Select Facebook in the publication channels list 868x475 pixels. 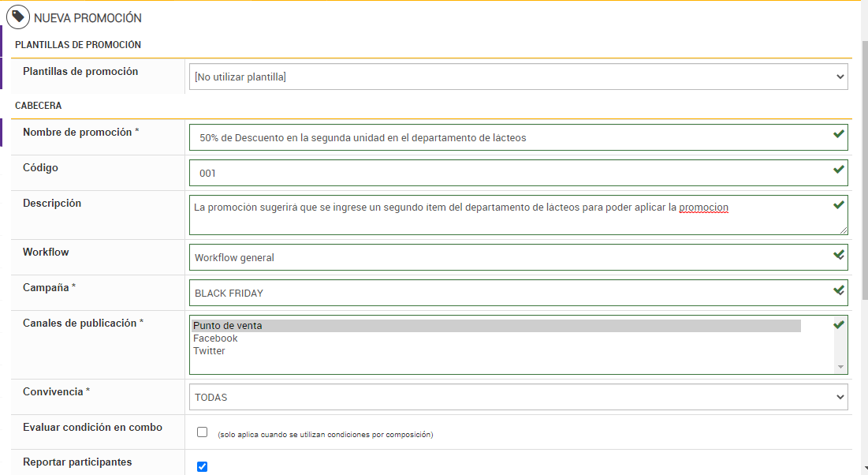click(x=215, y=338)
